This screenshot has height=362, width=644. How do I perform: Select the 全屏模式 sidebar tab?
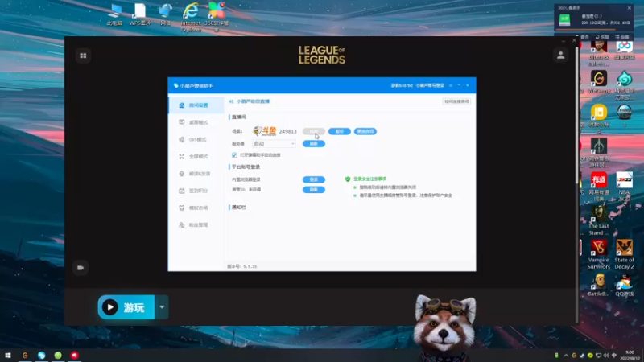pyautogui.click(x=196, y=157)
